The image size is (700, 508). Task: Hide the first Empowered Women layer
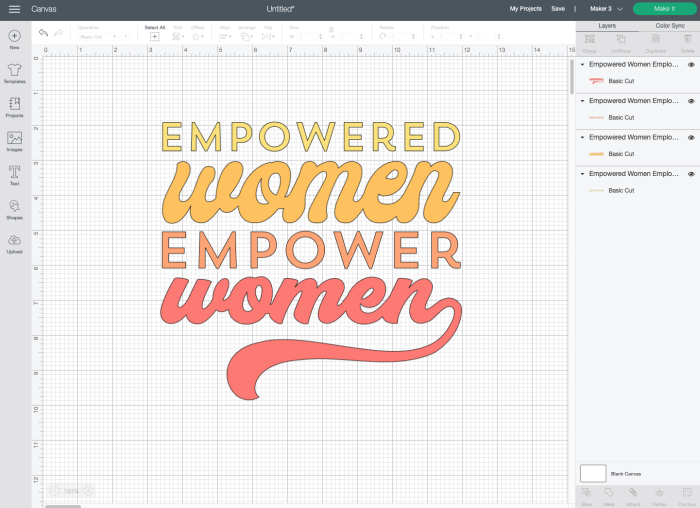click(691, 65)
